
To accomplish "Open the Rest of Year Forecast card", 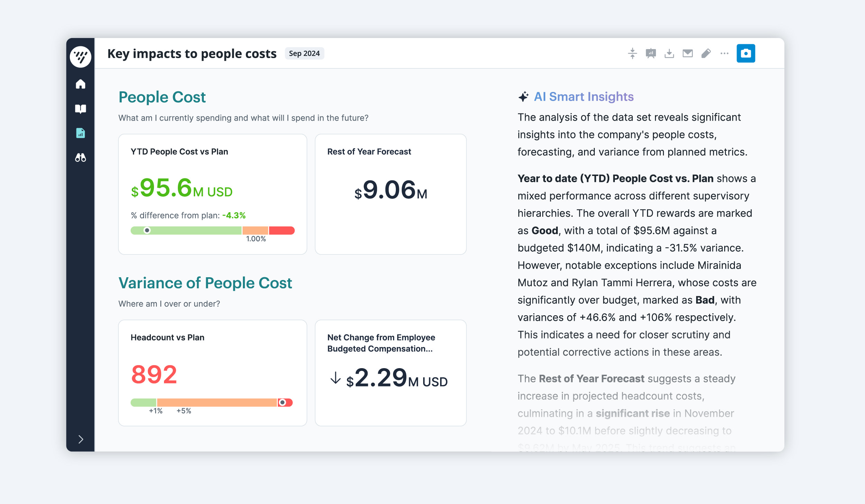I will point(391,194).
